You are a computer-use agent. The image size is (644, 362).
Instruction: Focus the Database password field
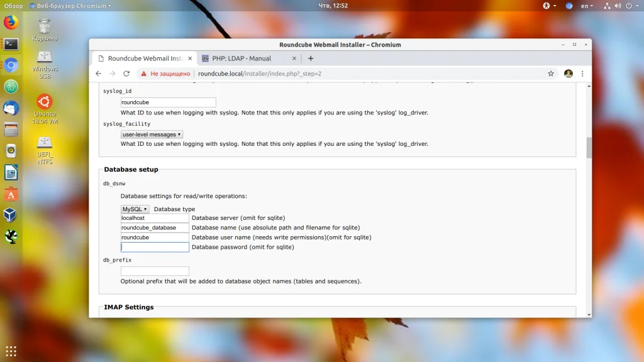(155, 247)
